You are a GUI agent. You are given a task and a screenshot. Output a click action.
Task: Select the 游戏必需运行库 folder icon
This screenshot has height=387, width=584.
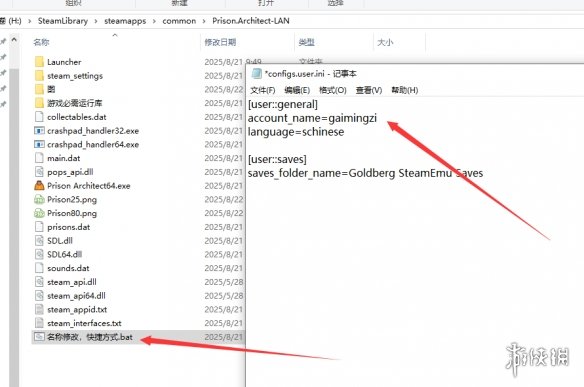point(39,103)
